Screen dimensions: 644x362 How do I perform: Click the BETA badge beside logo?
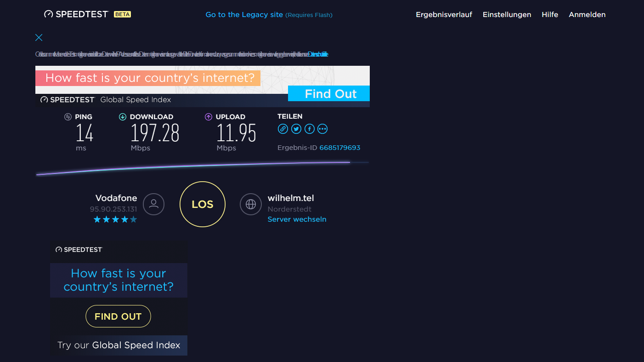point(123,14)
